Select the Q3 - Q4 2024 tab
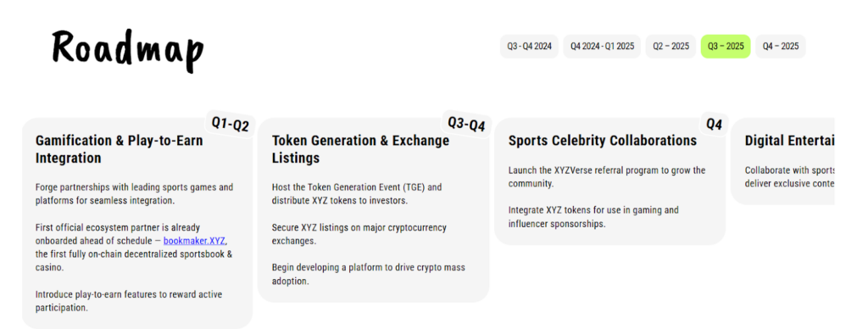Viewport: 868px width, 329px height. (529, 47)
